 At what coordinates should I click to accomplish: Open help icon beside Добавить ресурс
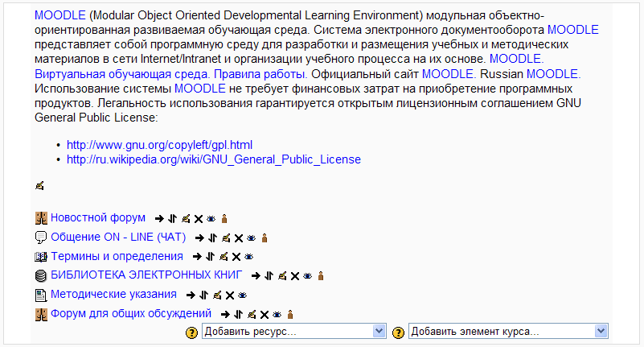(192, 333)
